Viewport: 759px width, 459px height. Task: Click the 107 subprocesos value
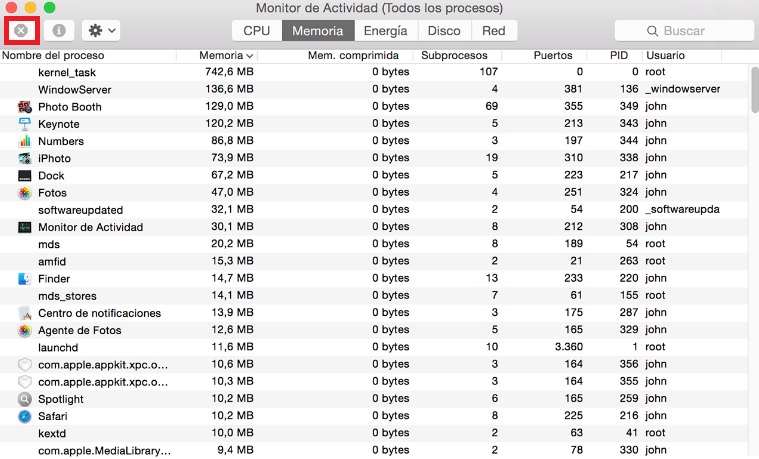click(489, 72)
